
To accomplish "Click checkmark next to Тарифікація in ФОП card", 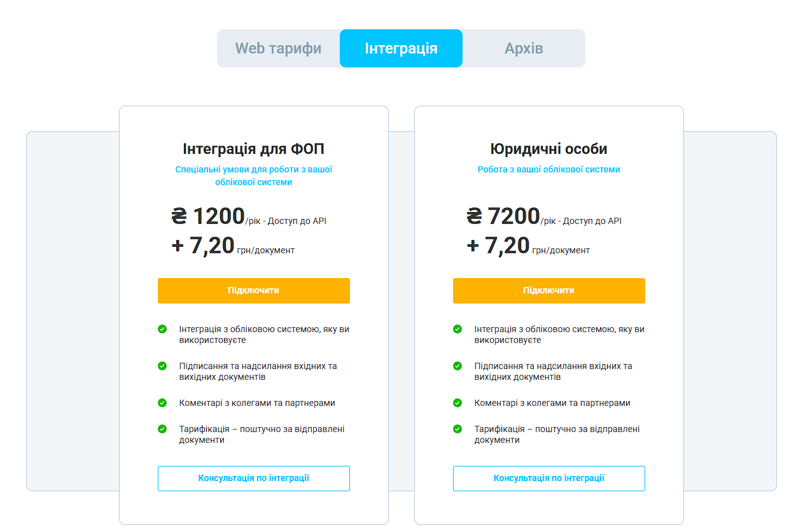I will [x=162, y=429].
